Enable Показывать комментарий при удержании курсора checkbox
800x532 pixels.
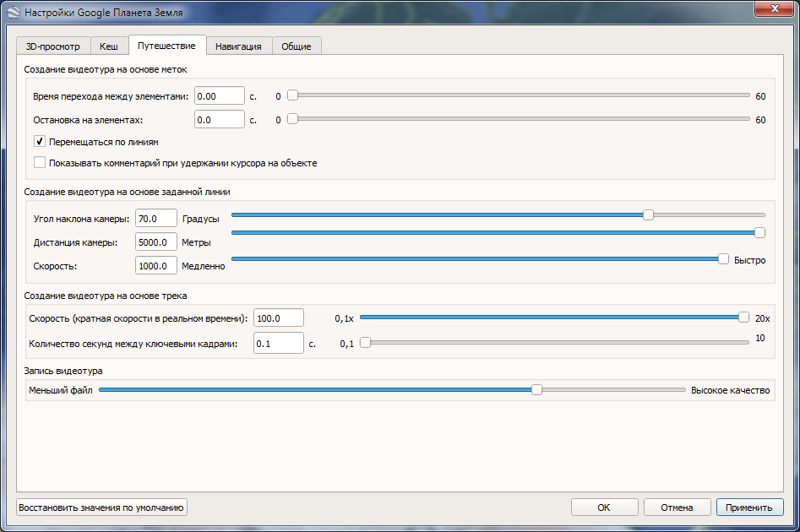[x=40, y=163]
